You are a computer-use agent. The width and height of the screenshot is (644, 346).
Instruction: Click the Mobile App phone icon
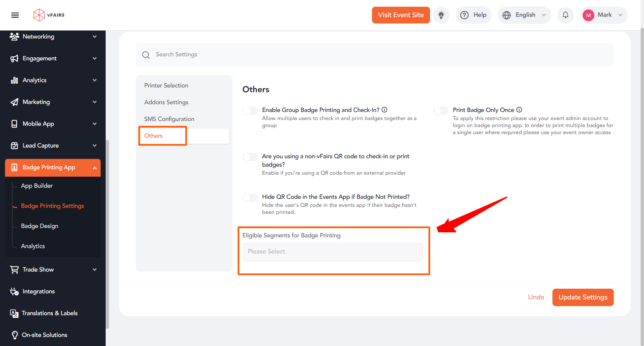(x=14, y=124)
